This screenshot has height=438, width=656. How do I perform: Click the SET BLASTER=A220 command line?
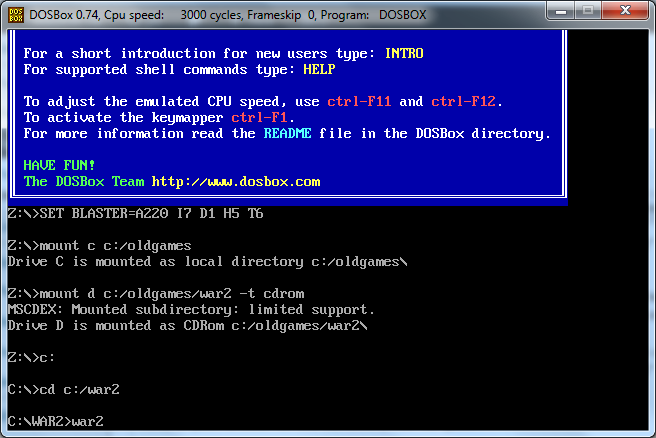click(x=136, y=214)
